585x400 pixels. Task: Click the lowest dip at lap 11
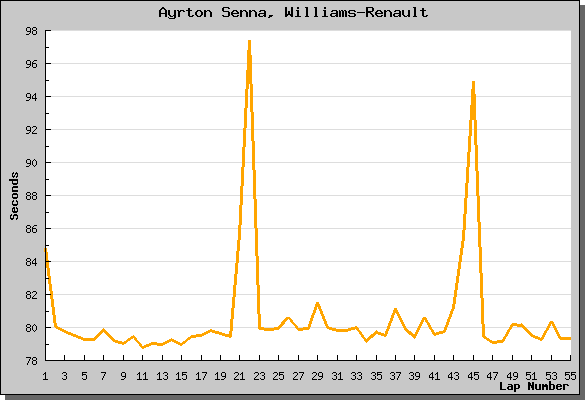click(x=143, y=347)
